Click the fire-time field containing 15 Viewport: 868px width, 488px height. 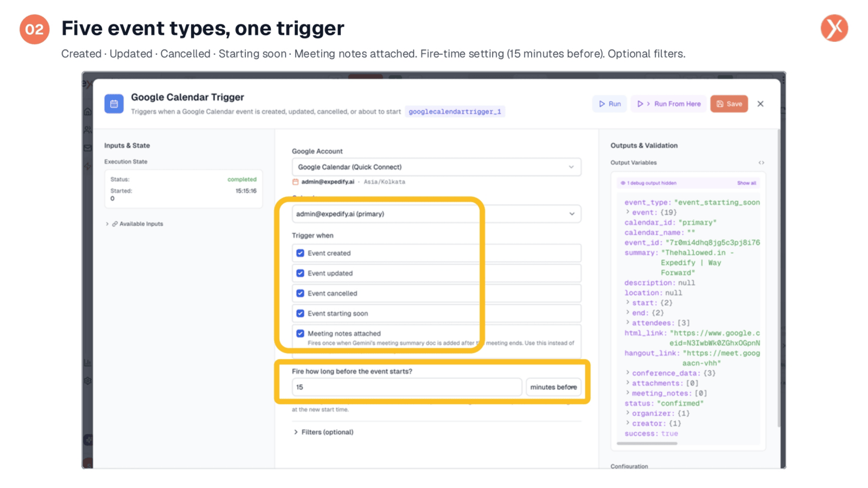(407, 387)
